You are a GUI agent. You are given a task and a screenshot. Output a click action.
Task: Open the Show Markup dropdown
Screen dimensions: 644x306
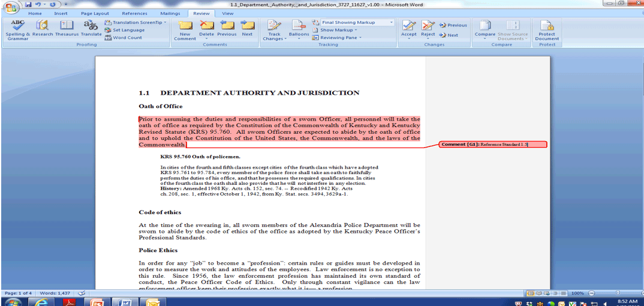pos(339,30)
